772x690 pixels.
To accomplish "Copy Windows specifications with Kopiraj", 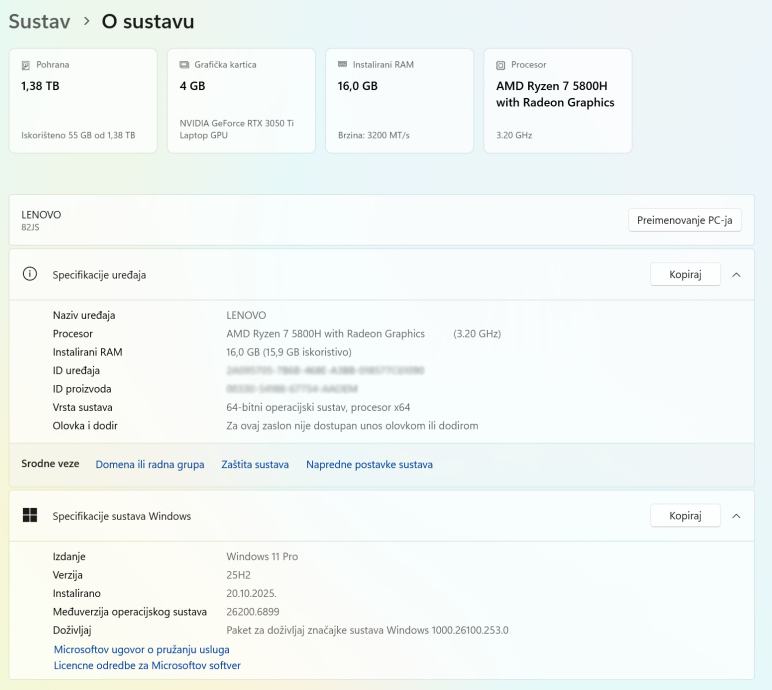I will tap(685, 516).
